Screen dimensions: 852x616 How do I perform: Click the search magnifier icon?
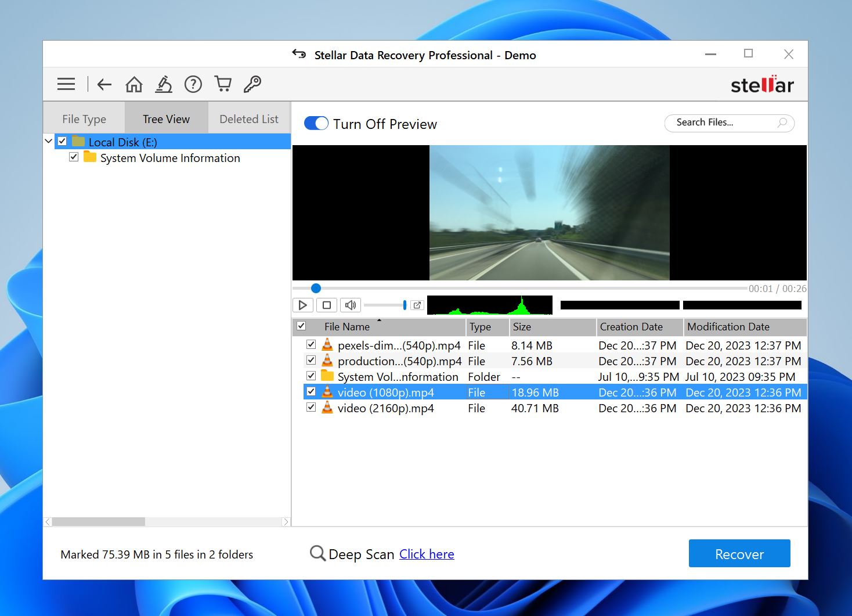pyautogui.click(x=782, y=123)
